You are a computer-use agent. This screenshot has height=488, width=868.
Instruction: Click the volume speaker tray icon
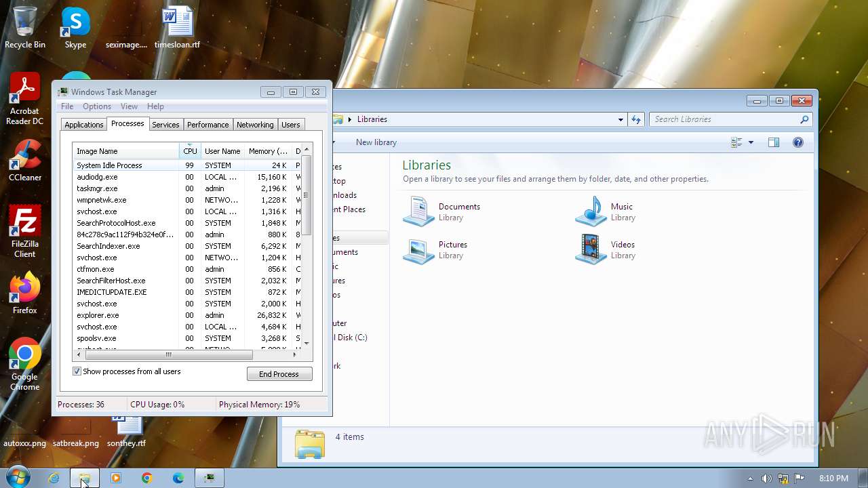(x=766, y=479)
